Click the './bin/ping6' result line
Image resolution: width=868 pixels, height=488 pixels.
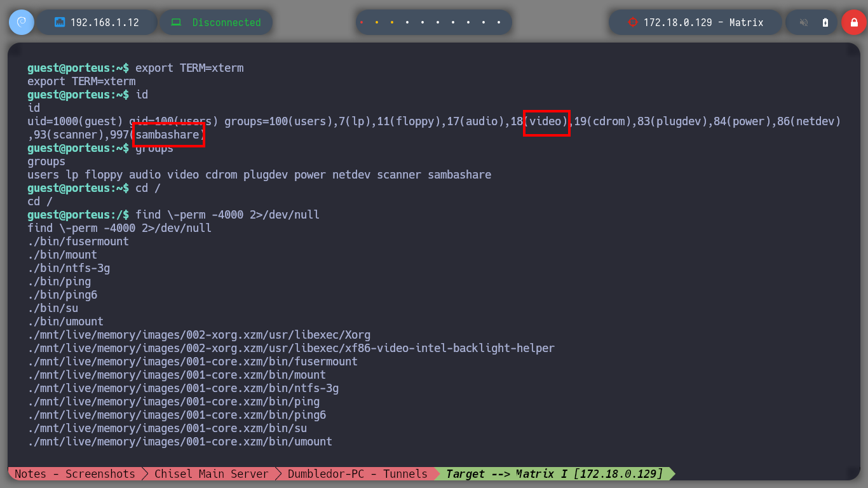tap(62, 295)
